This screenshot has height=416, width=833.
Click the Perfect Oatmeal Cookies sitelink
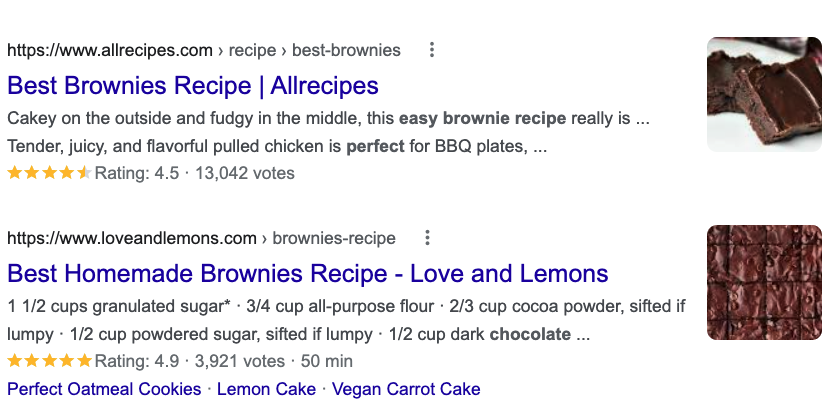pos(104,389)
